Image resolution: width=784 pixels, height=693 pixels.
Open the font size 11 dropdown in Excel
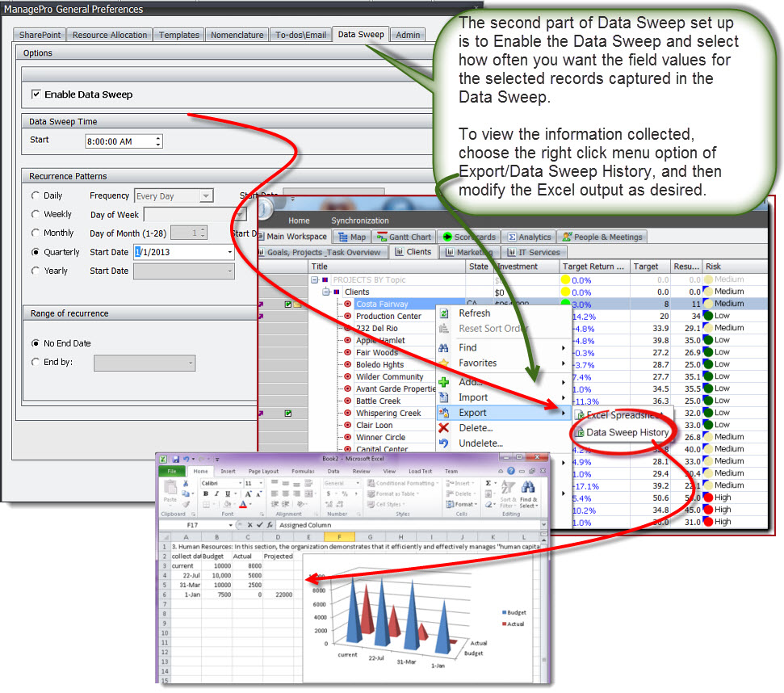261,483
